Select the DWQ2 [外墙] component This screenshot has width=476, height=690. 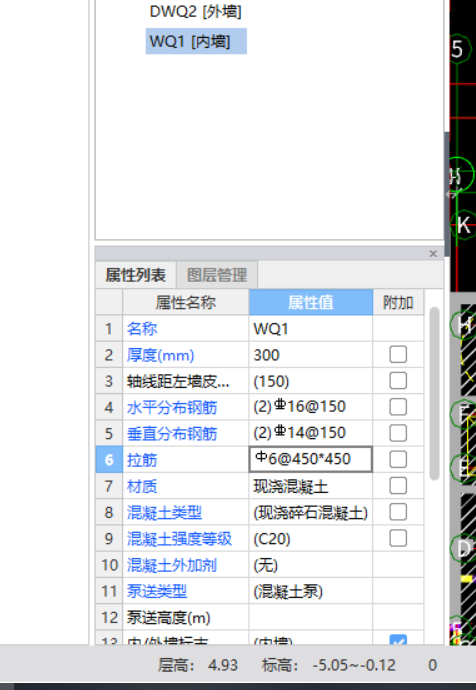[195, 11]
